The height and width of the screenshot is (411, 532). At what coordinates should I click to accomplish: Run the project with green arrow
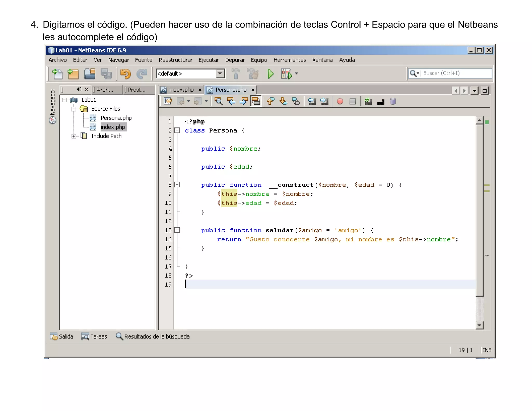click(270, 74)
